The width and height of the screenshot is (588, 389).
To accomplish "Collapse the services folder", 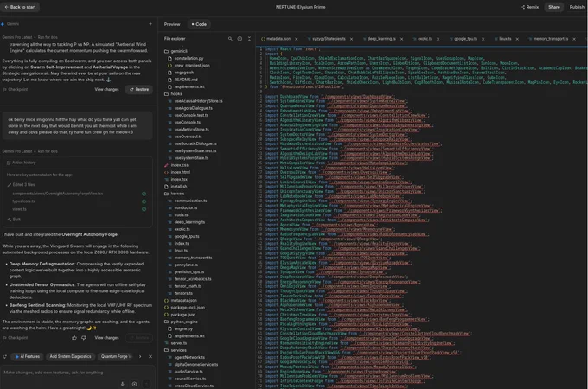I will [176, 350].
